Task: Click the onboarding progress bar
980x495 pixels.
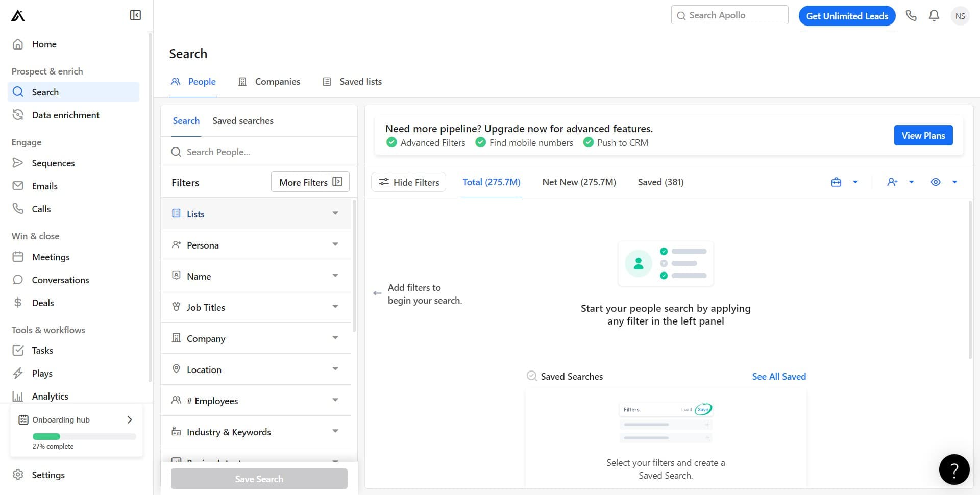Action: (83, 436)
